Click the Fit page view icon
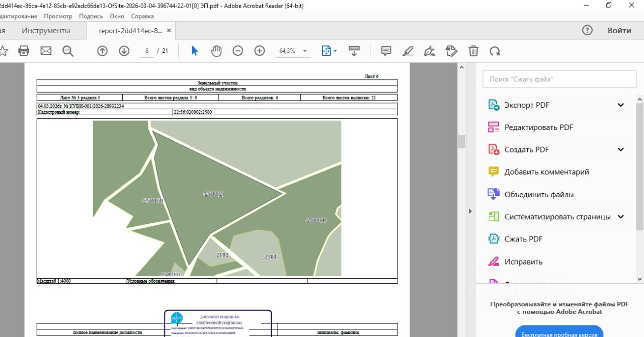Screen dimensions: 644x337 tap(326, 51)
